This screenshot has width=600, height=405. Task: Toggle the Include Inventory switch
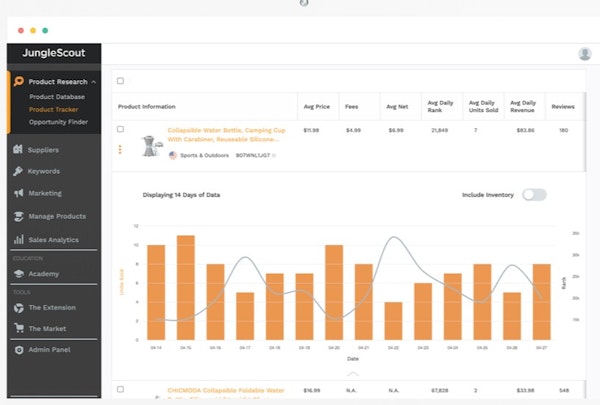534,194
